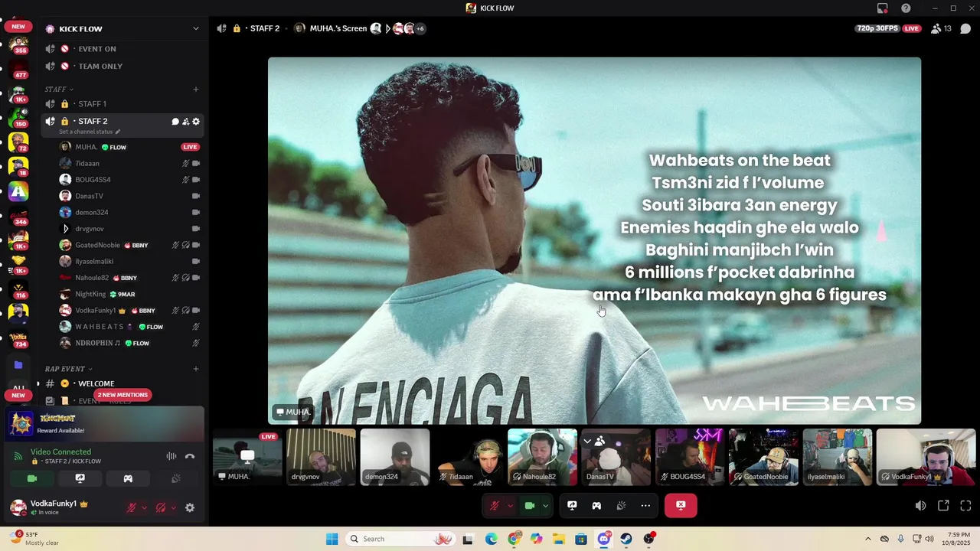The width and height of the screenshot is (980, 551).
Task: Open the Windows Start menu
Action: [332, 539]
